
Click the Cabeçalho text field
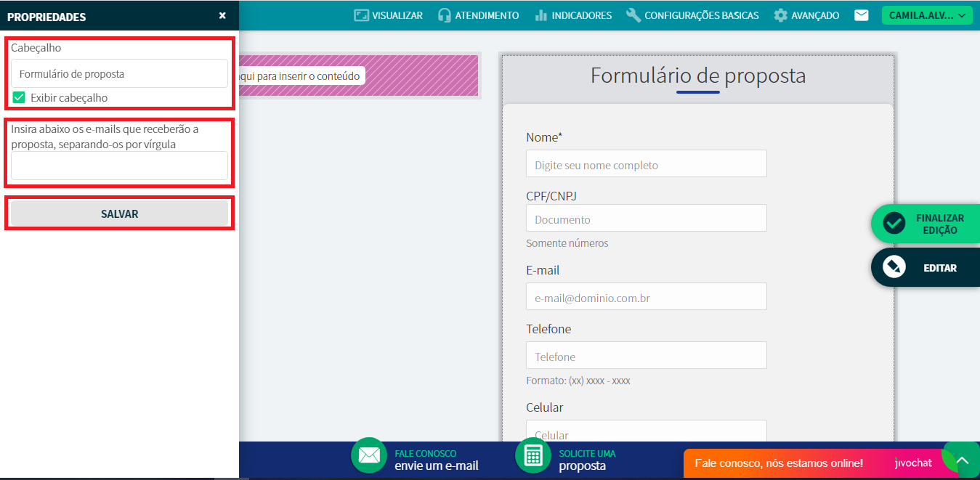tap(119, 73)
